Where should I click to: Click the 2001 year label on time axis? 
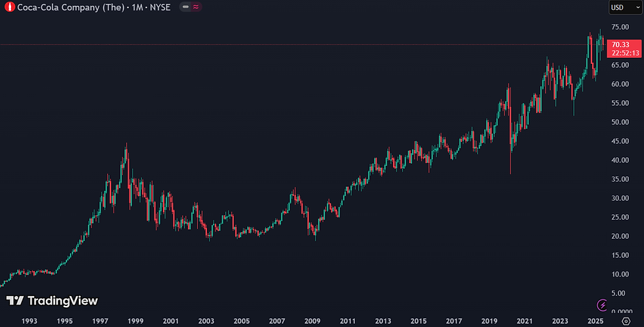point(170,321)
